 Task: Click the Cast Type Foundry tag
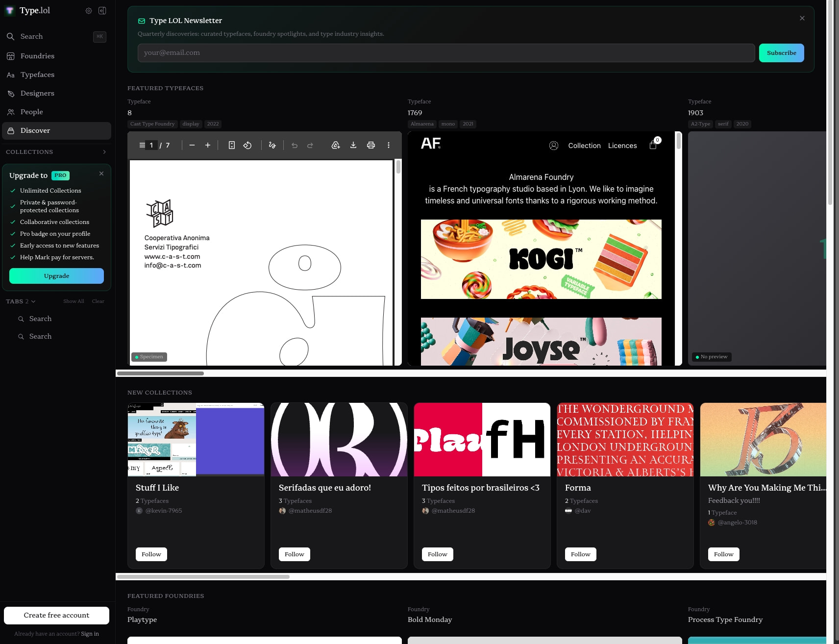click(152, 124)
